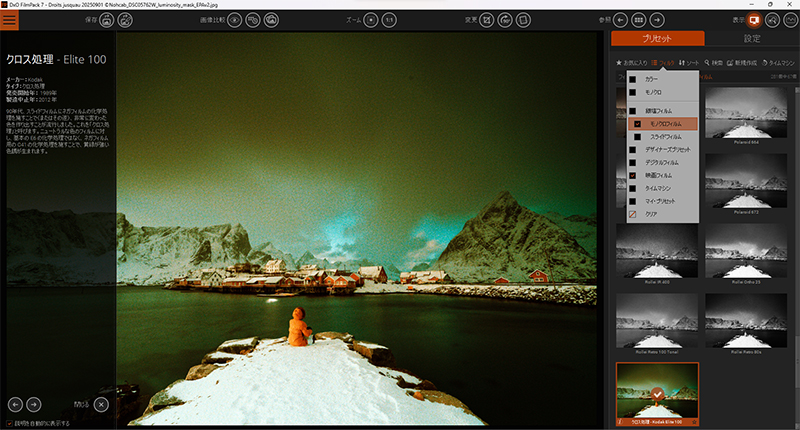Check the モノクロ filter checkbox
The image size is (800, 430).
click(x=633, y=92)
